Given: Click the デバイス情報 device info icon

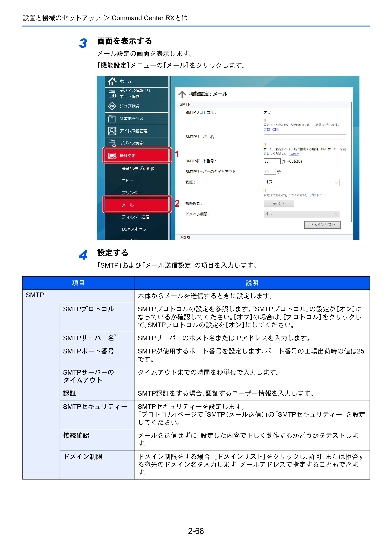Looking at the screenshot, I should click(112, 94).
